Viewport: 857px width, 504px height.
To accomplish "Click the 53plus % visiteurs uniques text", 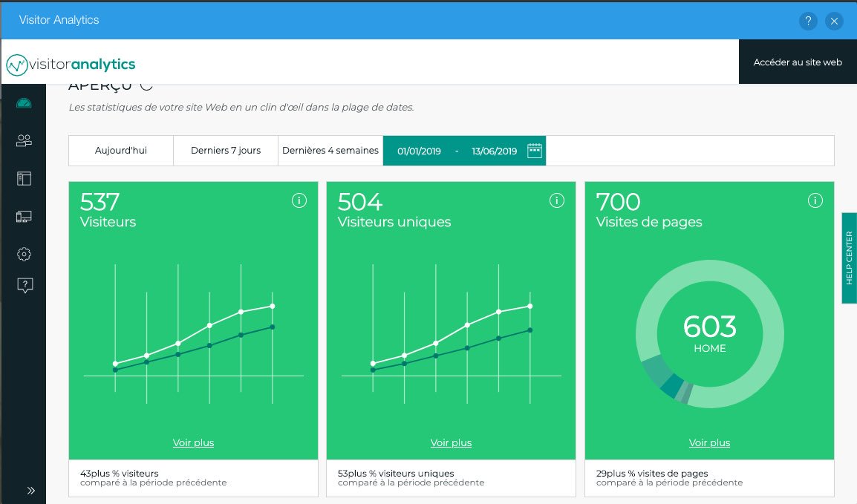I will click(x=396, y=474).
